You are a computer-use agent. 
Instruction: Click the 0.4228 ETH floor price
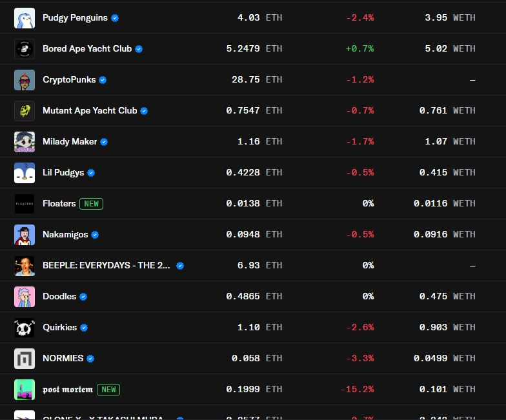point(254,173)
